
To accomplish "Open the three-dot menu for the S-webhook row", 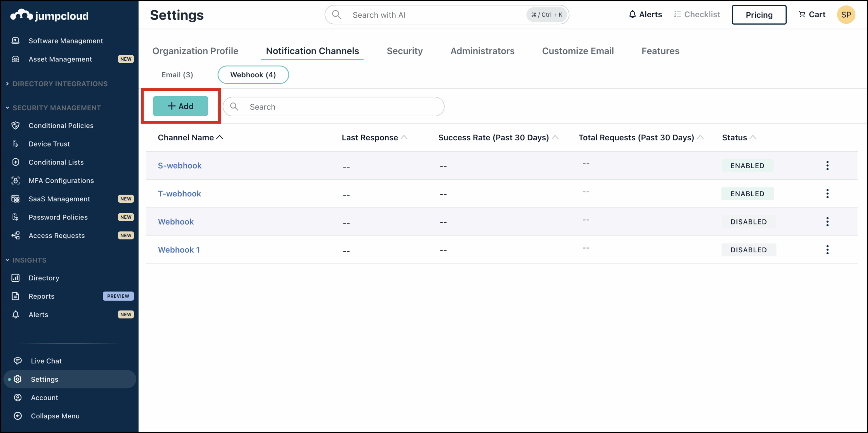I will click(x=827, y=165).
